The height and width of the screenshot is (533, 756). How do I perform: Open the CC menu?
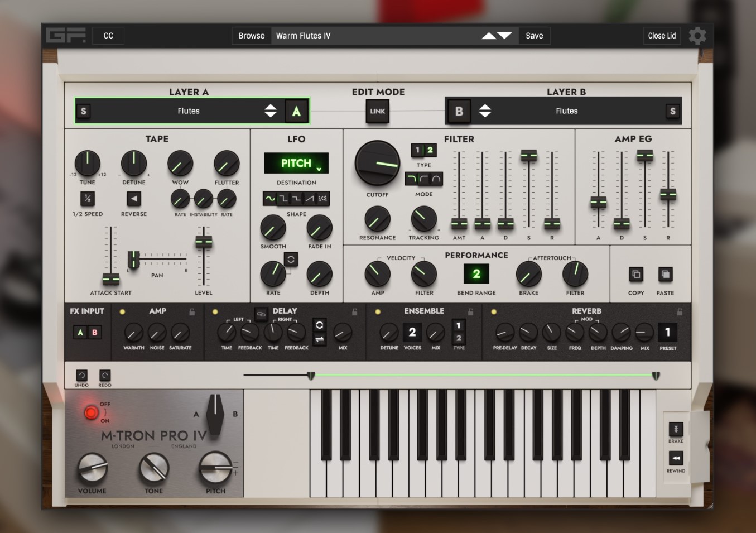tap(108, 36)
